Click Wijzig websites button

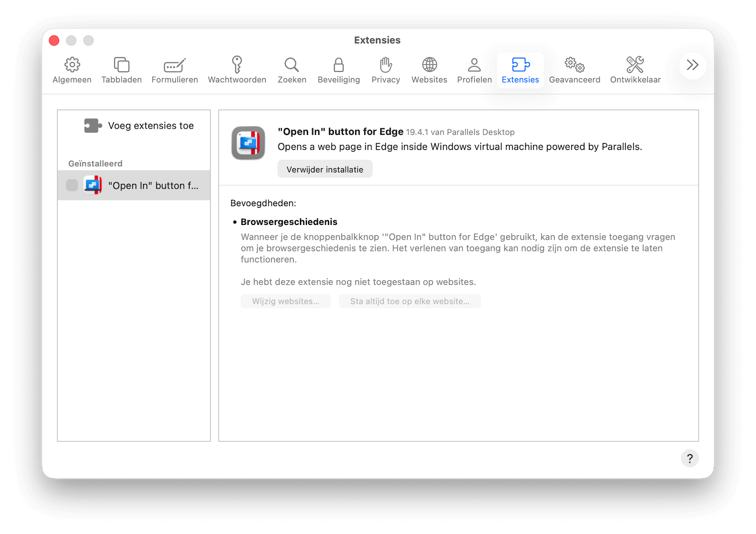click(286, 301)
